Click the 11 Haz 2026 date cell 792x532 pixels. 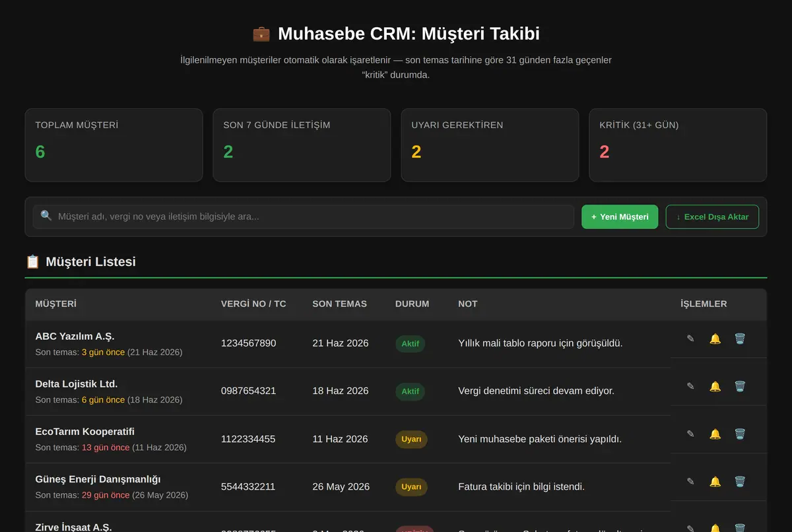point(340,439)
